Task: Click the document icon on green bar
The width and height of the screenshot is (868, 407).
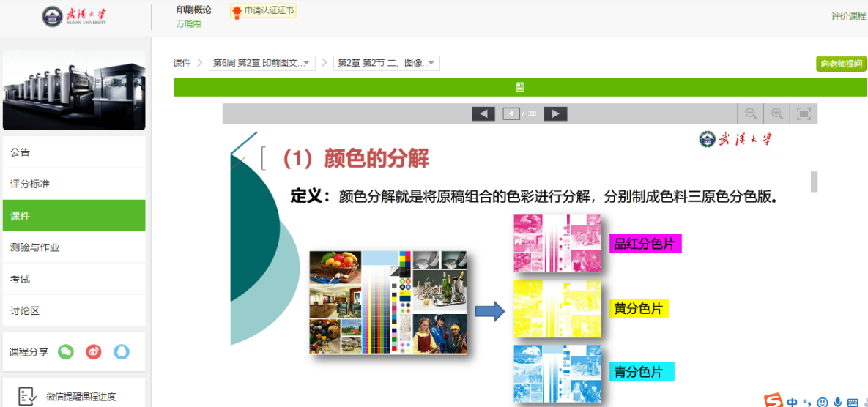Action: pyautogui.click(x=520, y=87)
